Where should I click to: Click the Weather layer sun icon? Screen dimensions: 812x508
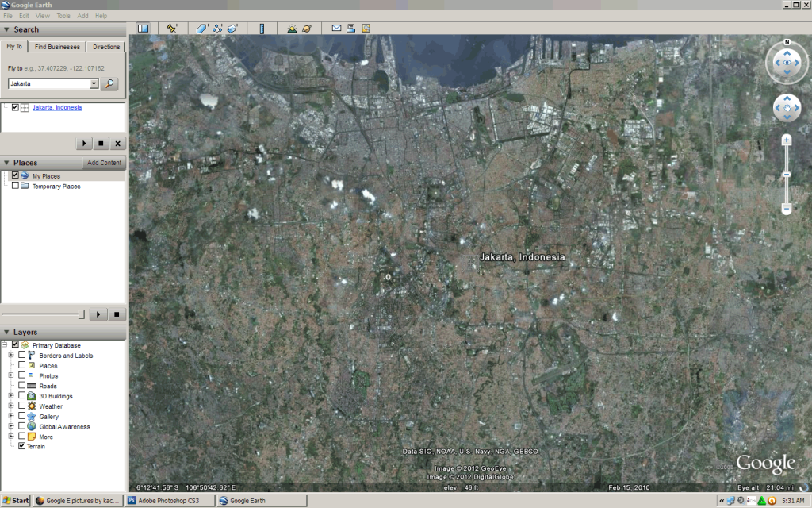(x=32, y=406)
